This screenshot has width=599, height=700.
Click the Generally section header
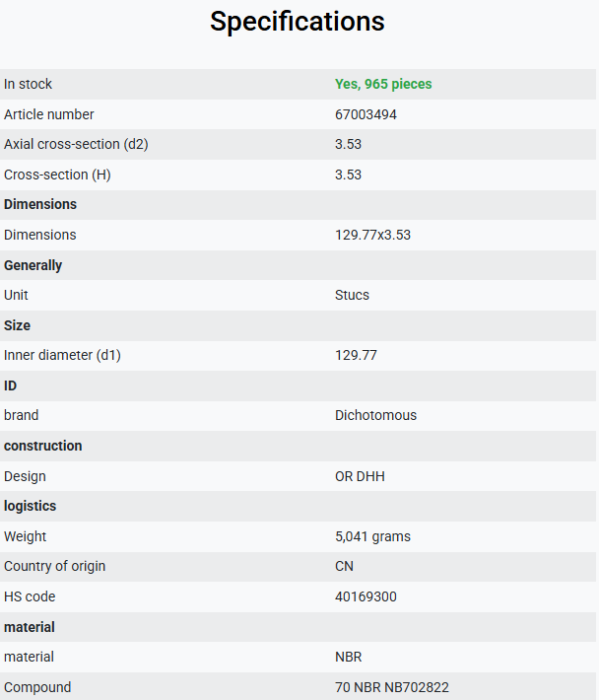(x=33, y=265)
